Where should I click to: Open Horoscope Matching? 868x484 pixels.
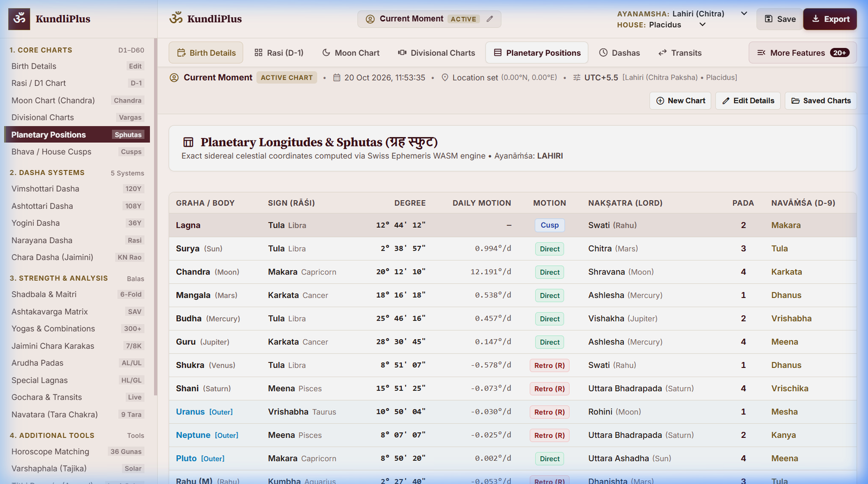pos(77,451)
